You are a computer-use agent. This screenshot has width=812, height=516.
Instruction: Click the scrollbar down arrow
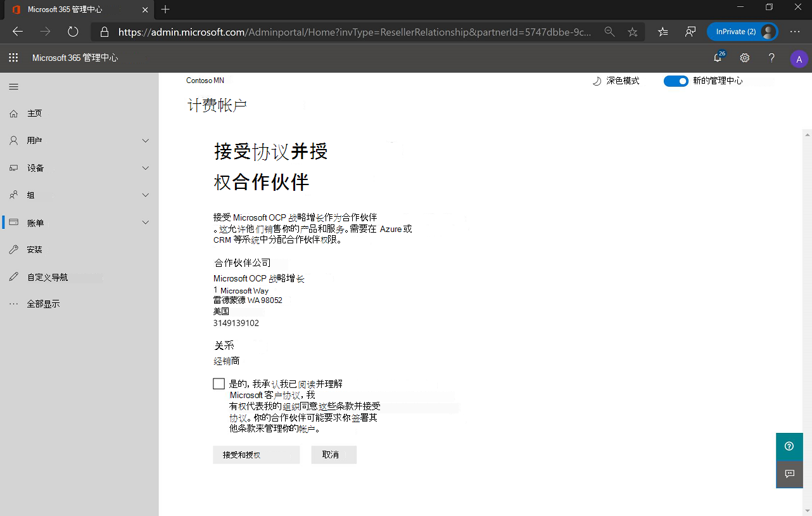coord(807,511)
